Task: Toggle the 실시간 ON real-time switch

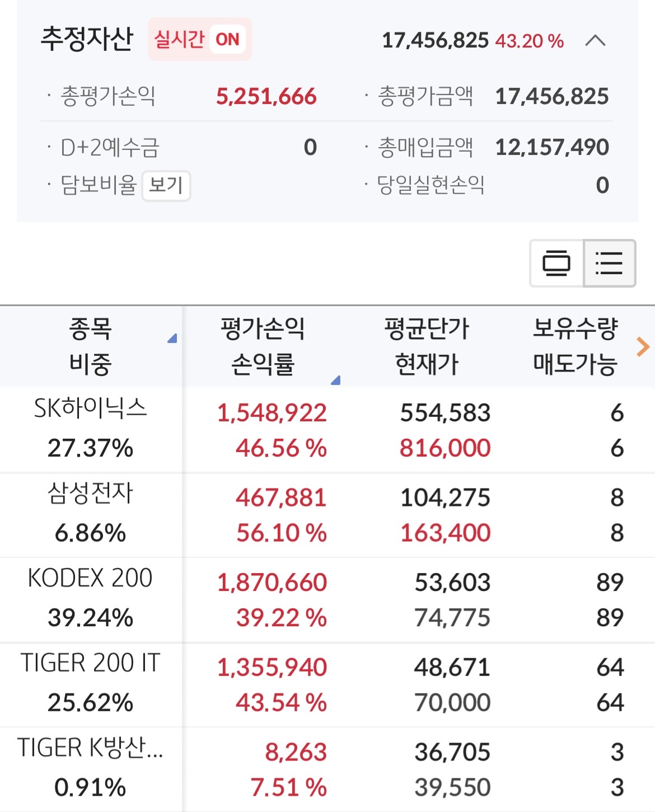Action: click(199, 40)
